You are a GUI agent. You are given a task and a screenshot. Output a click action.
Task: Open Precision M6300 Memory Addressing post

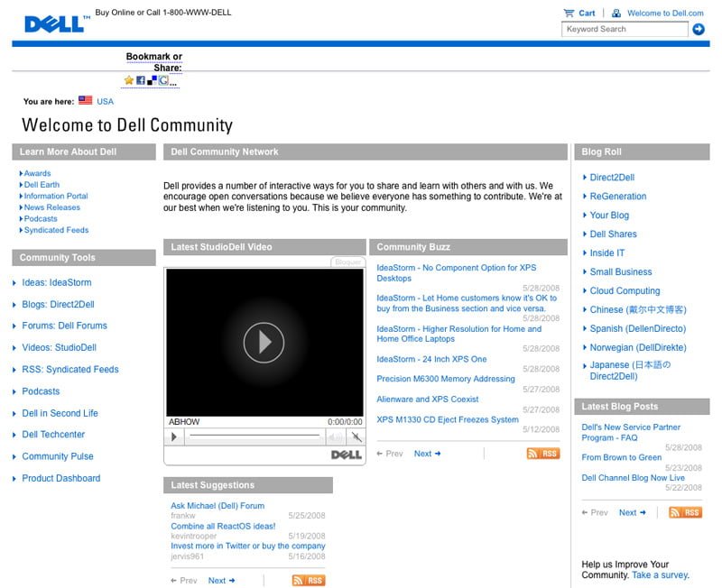click(446, 379)
